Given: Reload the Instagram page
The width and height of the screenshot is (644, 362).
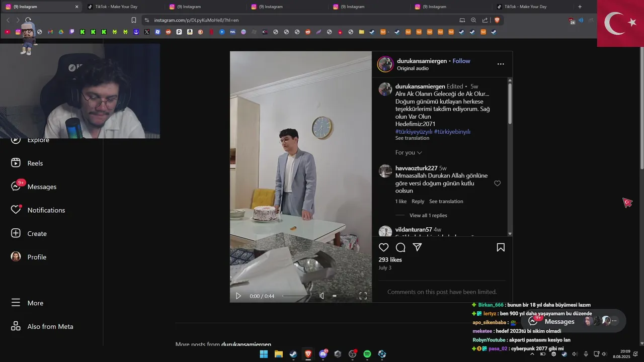Looking at the screenshot, I should (x=28, y=20).
